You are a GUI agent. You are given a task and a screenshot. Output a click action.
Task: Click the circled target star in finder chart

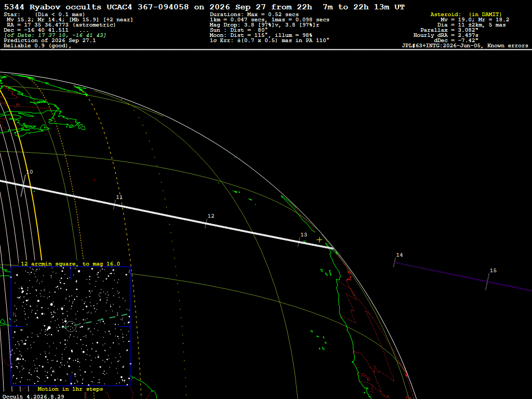click(71, 326)
